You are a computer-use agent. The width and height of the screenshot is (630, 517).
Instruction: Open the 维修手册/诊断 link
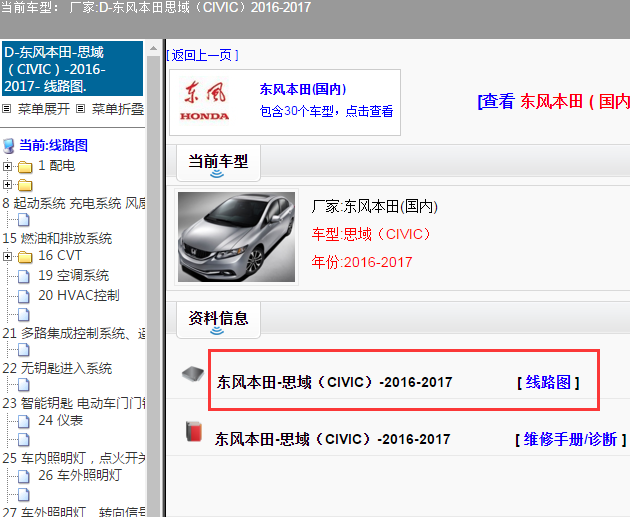[570, 439]
